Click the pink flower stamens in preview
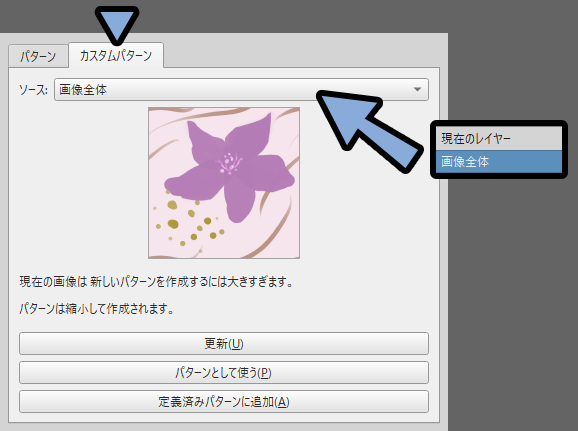The image size is (578, 431). point(229,164)
